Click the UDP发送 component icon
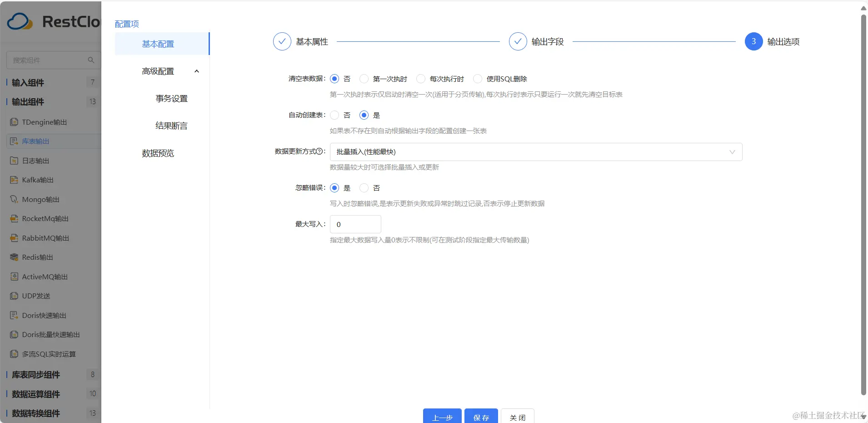Screen dimensions: 868x423 click(14, 296)
